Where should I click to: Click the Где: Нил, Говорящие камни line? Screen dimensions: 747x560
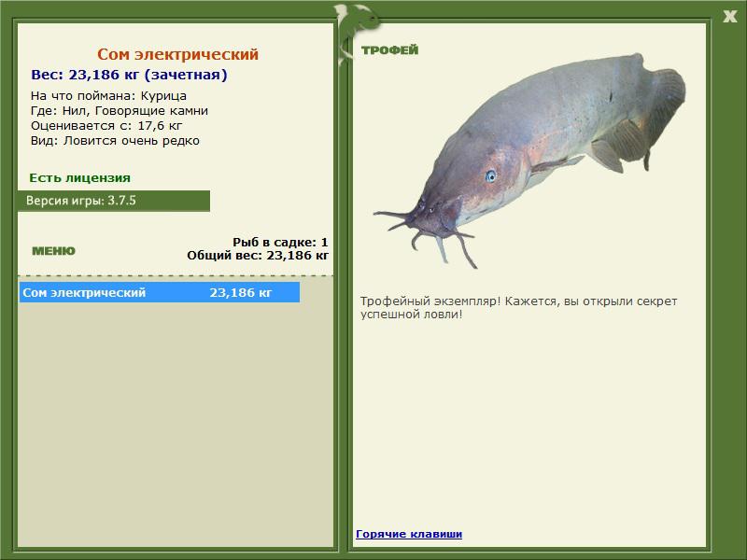click(120, 111)
